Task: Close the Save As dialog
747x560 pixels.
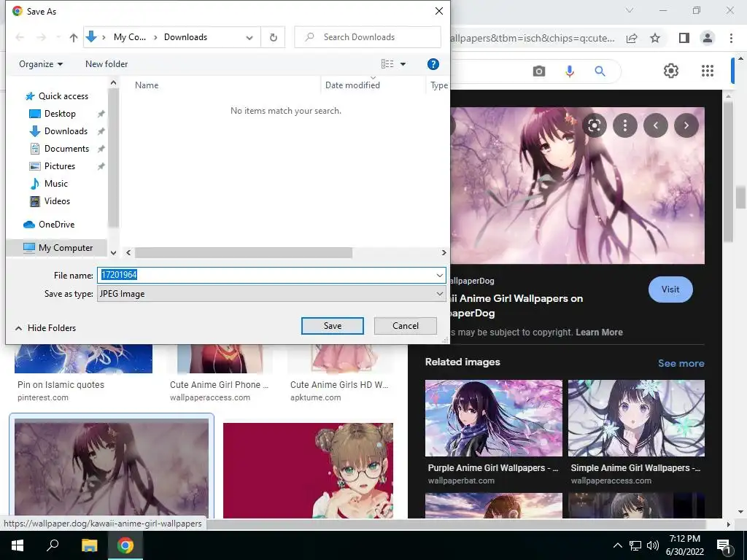Action: click(438, 11)
